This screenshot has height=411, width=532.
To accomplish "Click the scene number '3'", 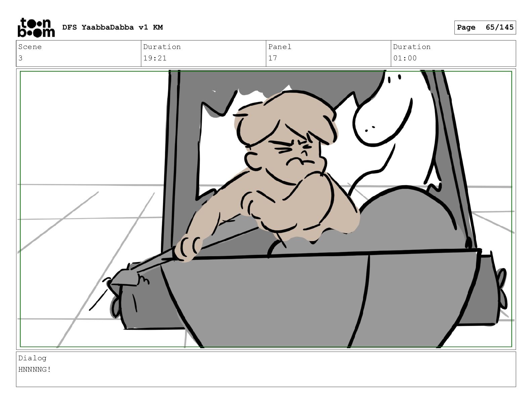I will tap(20, 58).
